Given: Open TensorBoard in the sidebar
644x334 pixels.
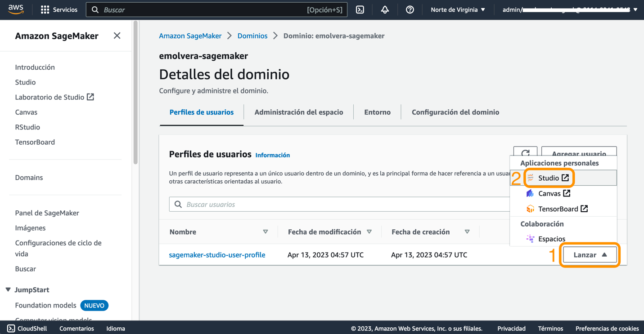Looking at the screenshot, I should pos(35,142).
